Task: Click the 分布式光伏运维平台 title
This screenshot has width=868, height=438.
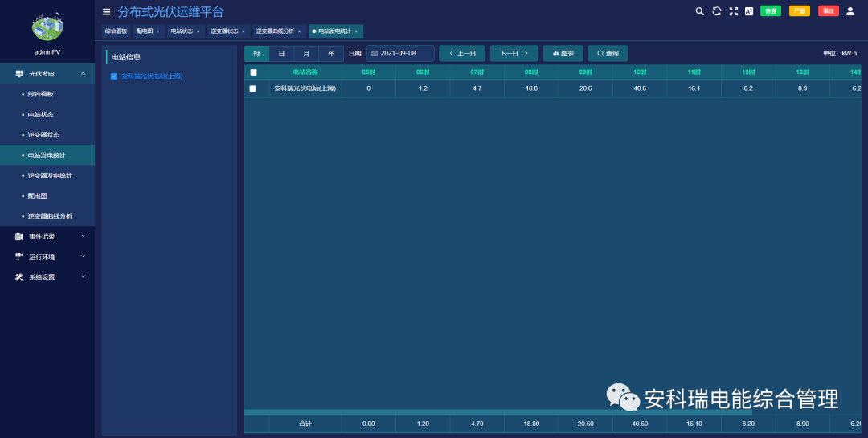Action: click(x=170, y=11)
